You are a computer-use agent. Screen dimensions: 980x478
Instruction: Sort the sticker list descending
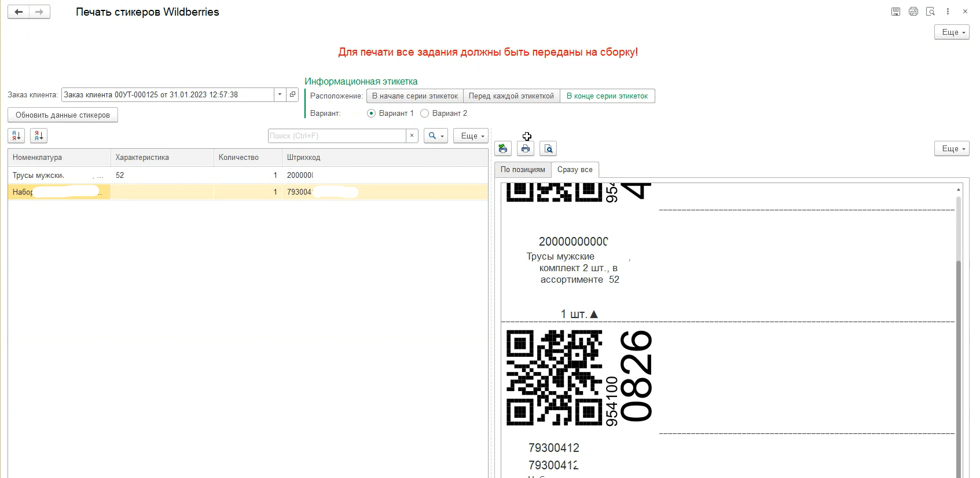coord(39,136)
